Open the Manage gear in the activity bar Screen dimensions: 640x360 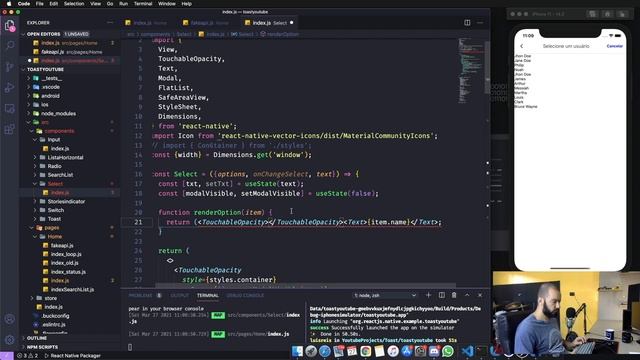[x=9, y=340]
